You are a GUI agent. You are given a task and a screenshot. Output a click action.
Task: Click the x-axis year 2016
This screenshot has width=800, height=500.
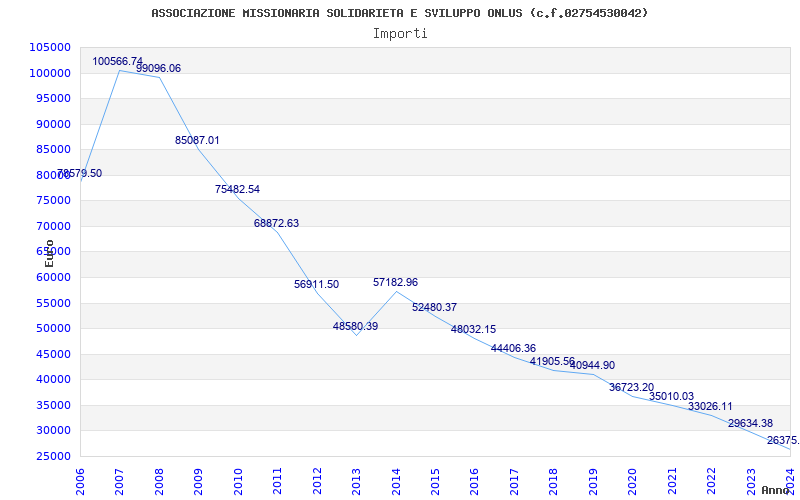474,481
